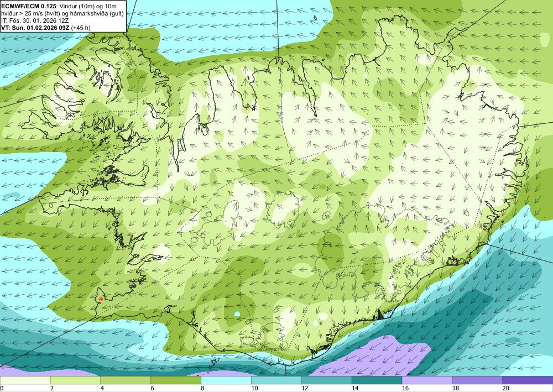Click the 12–14 m/s teal legend swatch

tap(327, 380)
